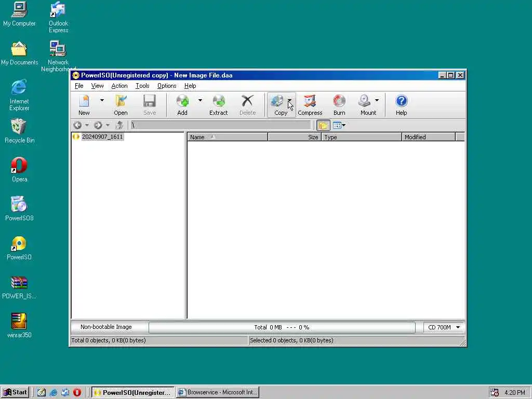
Task: Click the Forward navigation arrow
Action: click(98, 125)
